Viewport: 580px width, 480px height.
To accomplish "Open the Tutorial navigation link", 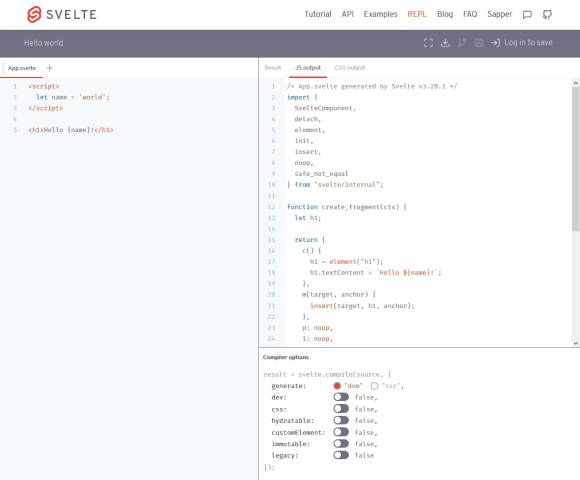I will tap(318, 14).
